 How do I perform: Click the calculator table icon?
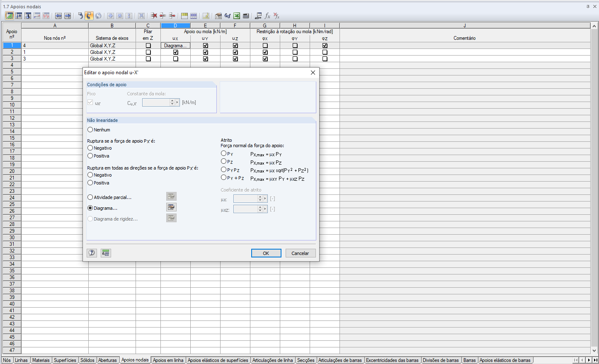246,16
